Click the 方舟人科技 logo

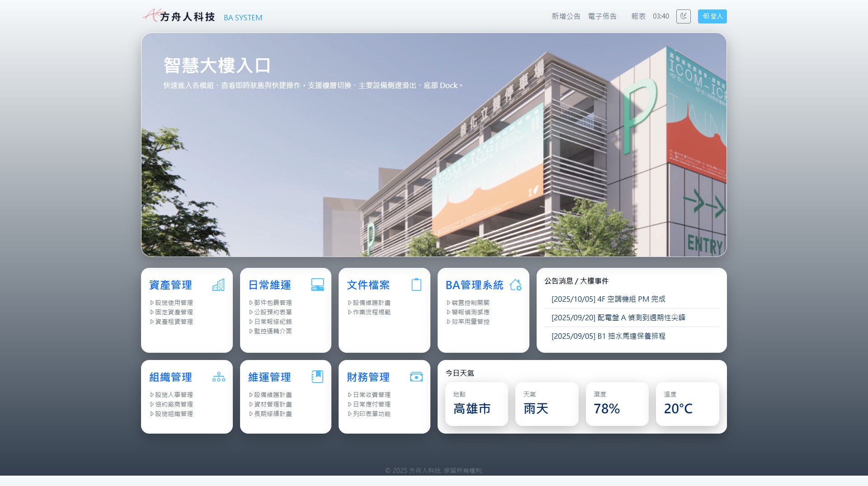pyautogui.click(x=179, y=16)
